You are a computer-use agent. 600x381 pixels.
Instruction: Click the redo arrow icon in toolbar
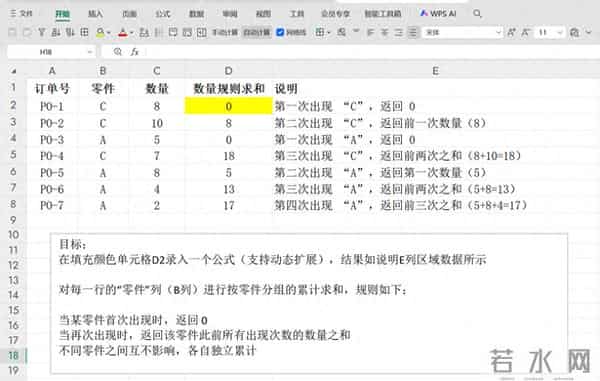click(x=27, y=33)
